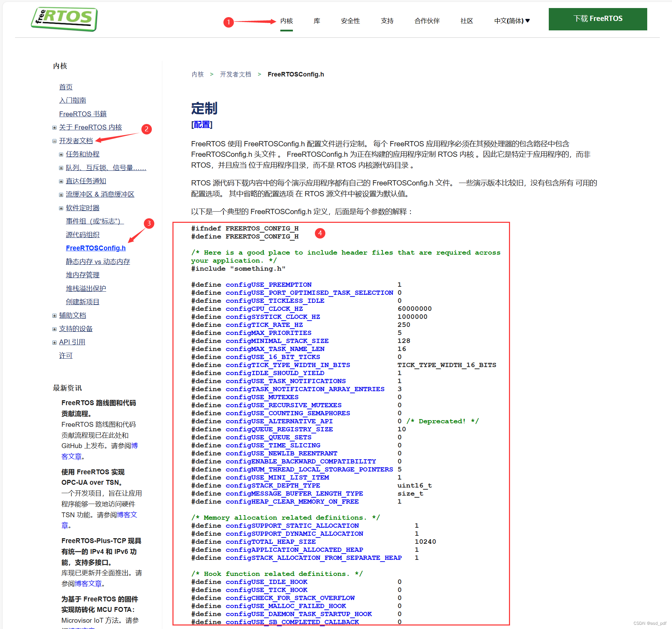This screenshot has height=629, width=672.
Task: Expand the 支持的设备 plus icon
Action: 54,329
